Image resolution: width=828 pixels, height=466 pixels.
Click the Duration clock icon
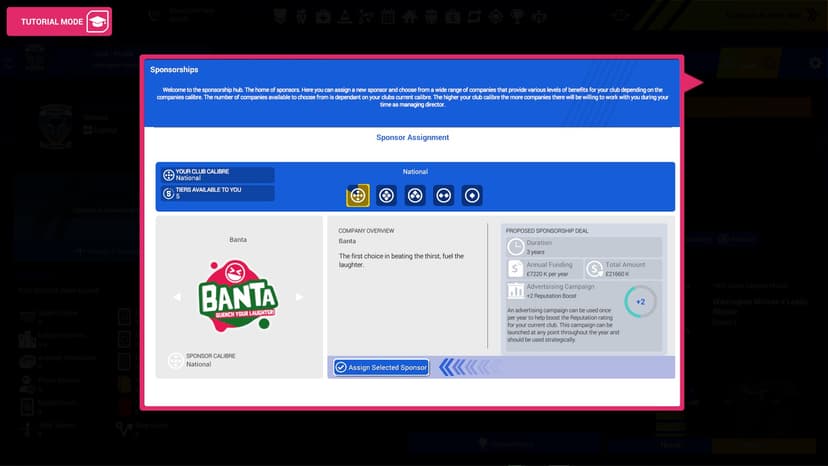pos(515,247)
